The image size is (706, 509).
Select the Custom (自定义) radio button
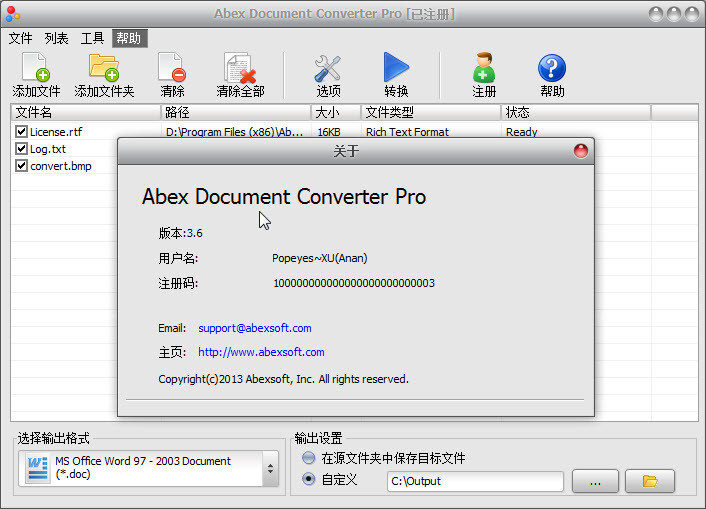(x=308, y=479)
